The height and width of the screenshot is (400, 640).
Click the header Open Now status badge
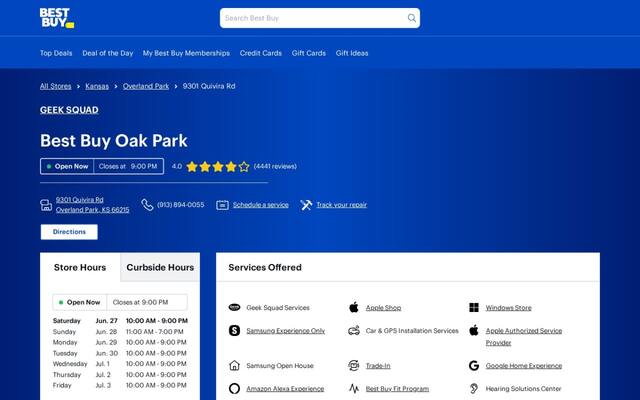click(x=67, y=167)
